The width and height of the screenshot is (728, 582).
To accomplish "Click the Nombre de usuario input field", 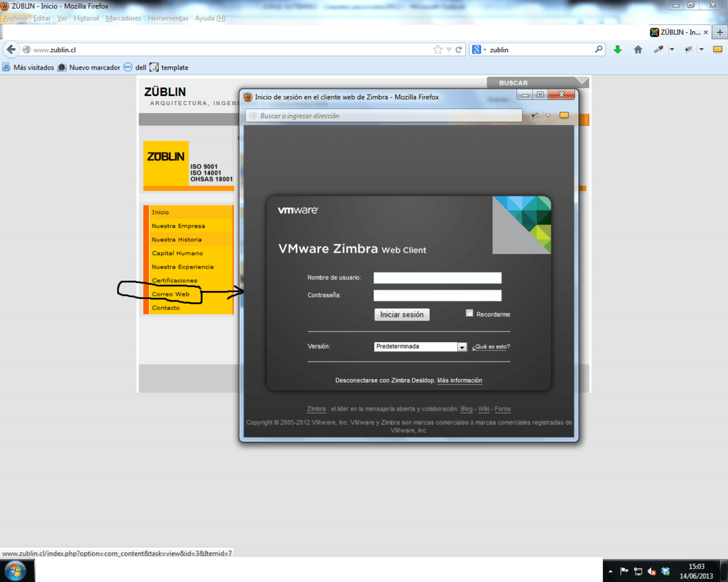I will (437, 278).
